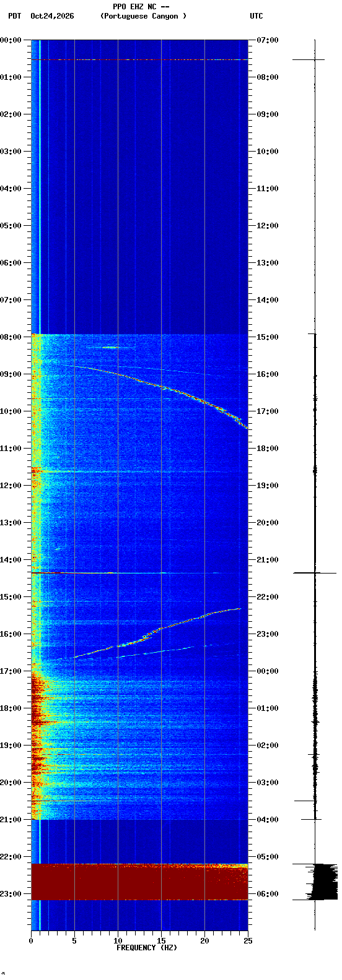The width and height of the screenshot is (342, 980).
Task: Click the '17:00' label on the PDT axis
Action: pos(11,671)
